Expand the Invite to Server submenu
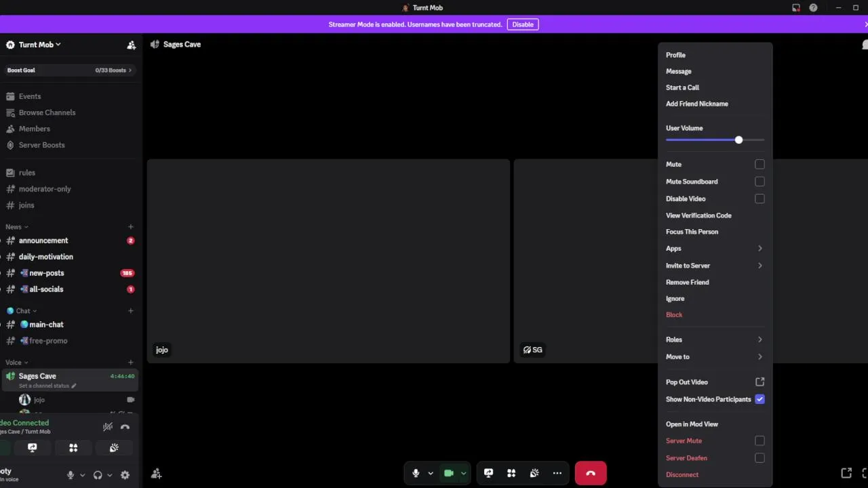 (715, 266)
